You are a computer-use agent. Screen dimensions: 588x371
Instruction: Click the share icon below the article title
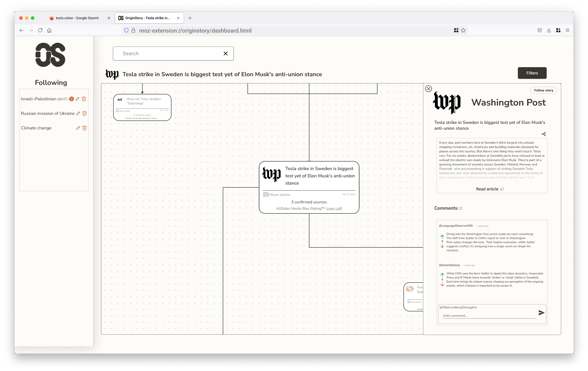pyautogui.click(x=544, y=134)
